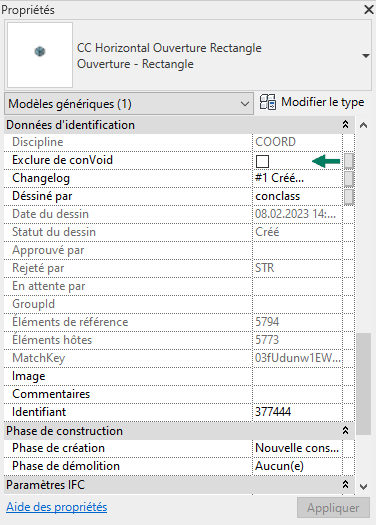The width and height of the screenshot is (376, 525).
Task: Click the scrollbar down arrow
Action: [x=364, y=486]
